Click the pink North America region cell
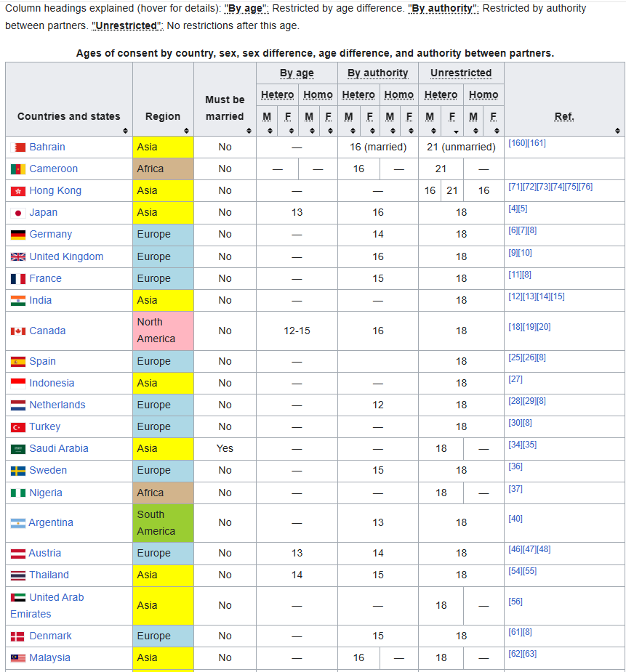The width and height of the screenshot is (626, 672). point(163,331)
